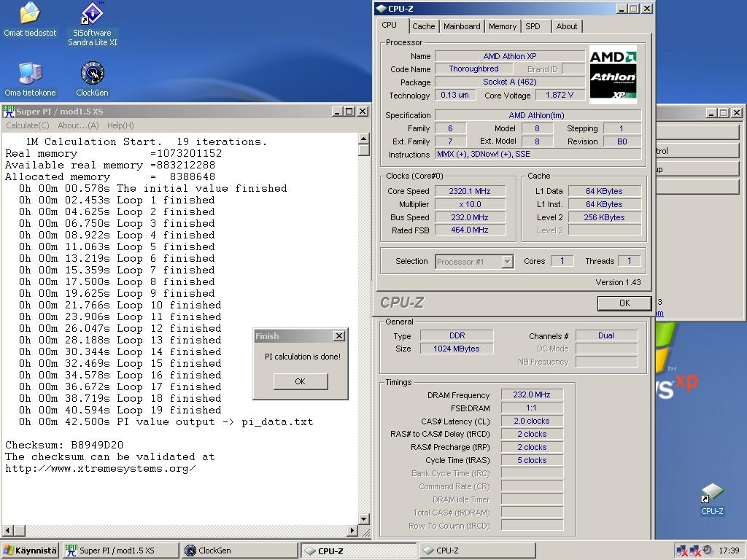The width and height of the screenshot is (747, 560).
Task: Click the Technology 0.13 um field
Action: click(455, 95)
